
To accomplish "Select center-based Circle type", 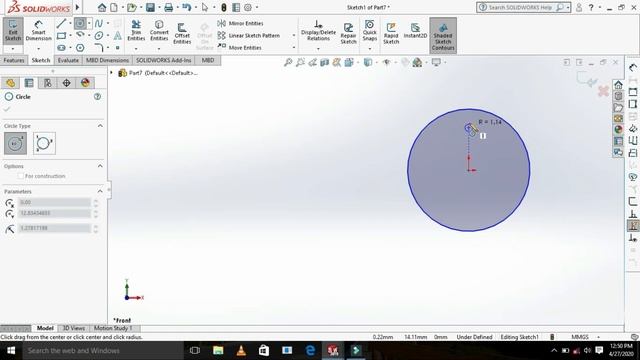I will tap(16, 143).
